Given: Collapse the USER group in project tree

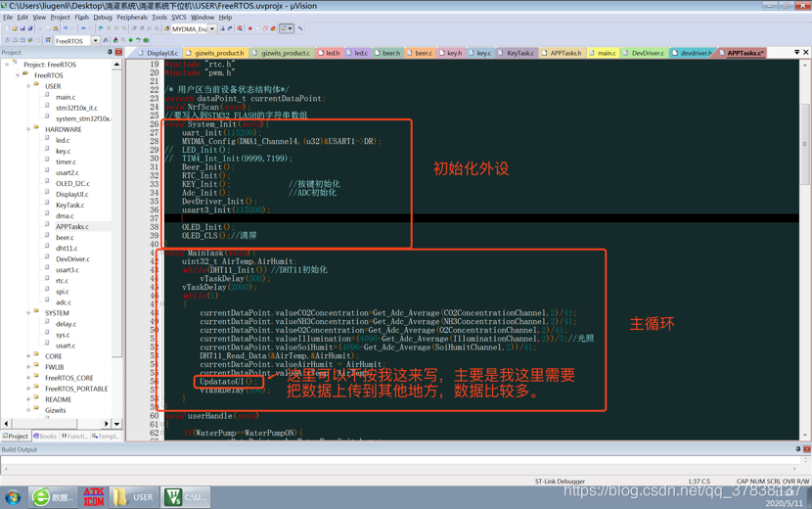Looking at the screenshot, I should point(28,86).
